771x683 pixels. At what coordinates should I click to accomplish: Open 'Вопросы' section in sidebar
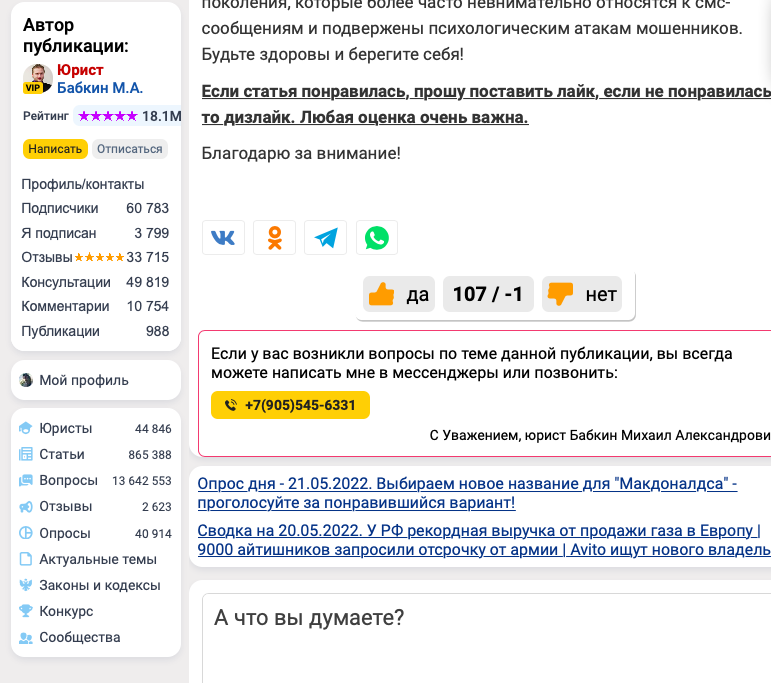point(68,480)
